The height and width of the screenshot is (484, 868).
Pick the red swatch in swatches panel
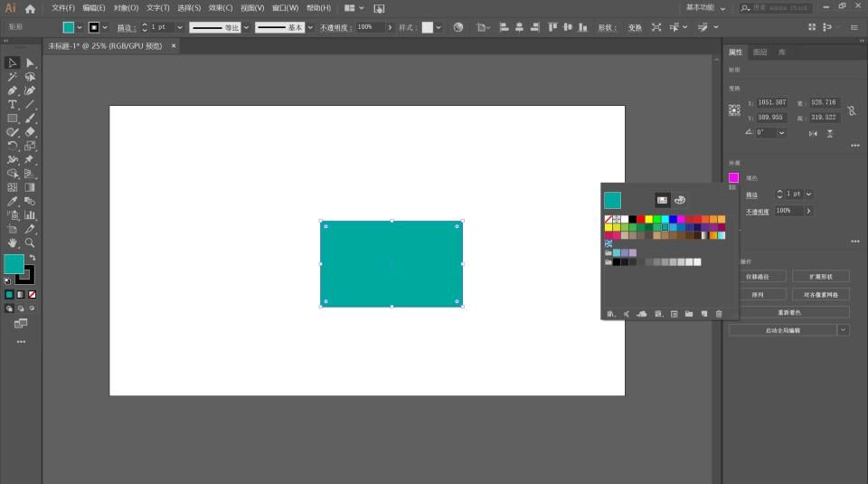click(x=640, y=219)
